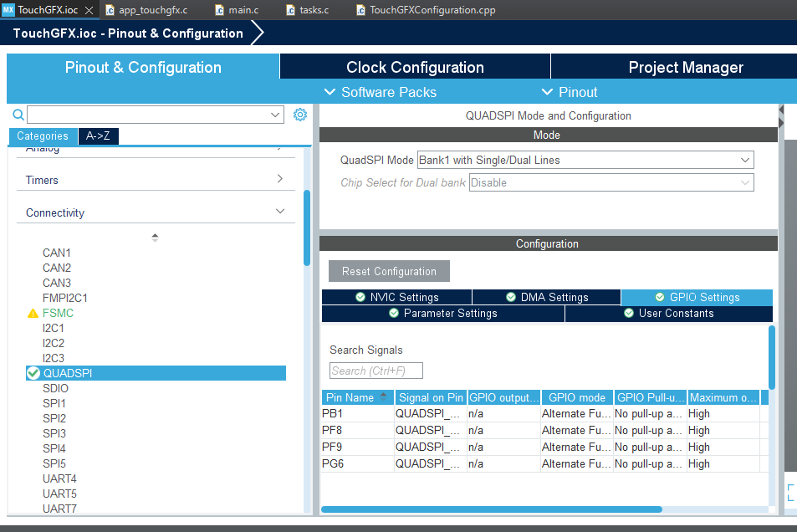Click the horizontal scrollbar under the GPIO table
This screenshot has height=532, width=797.
[x=492, y=509]
